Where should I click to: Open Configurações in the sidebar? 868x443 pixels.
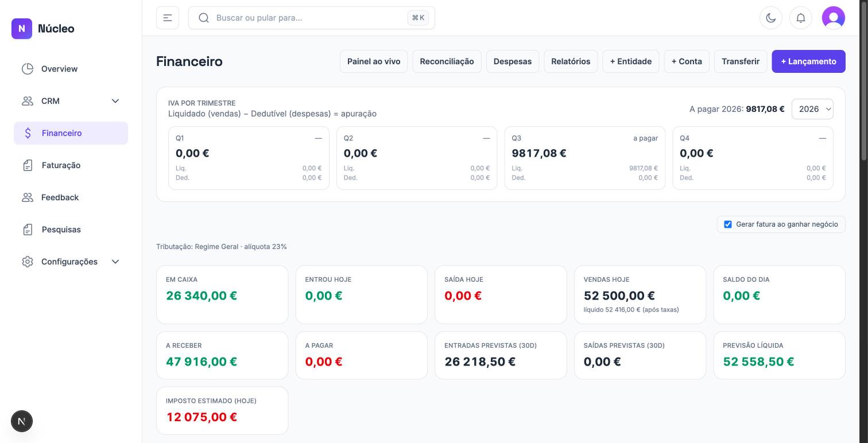pyautogui.click(x=71, y=262)
